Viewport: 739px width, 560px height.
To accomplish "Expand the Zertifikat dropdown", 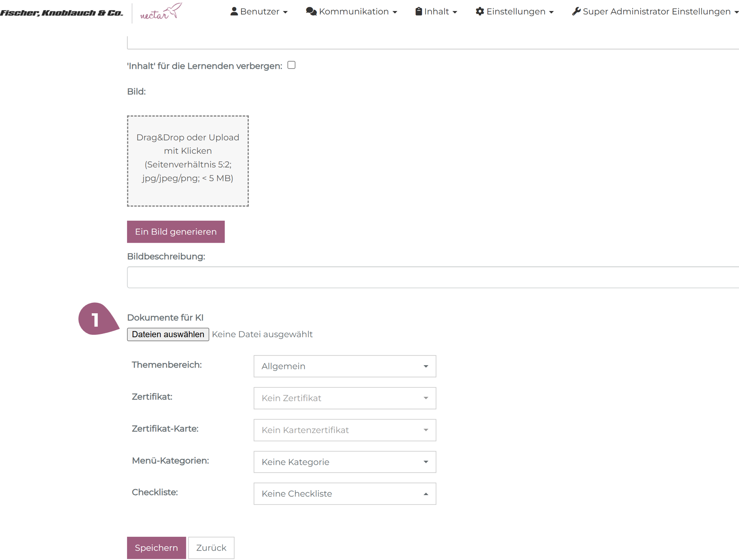I will point(344,398).
